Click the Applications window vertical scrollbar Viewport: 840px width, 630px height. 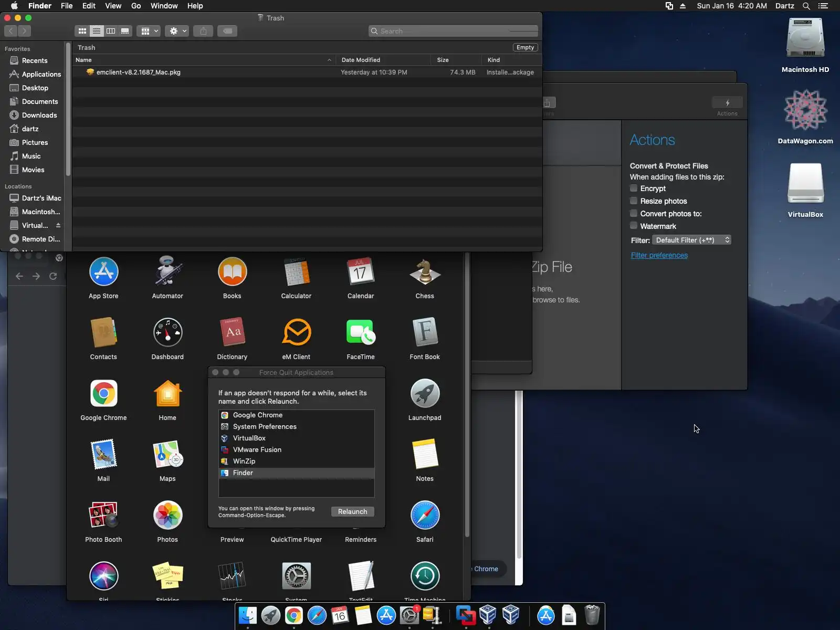[467, 394]
